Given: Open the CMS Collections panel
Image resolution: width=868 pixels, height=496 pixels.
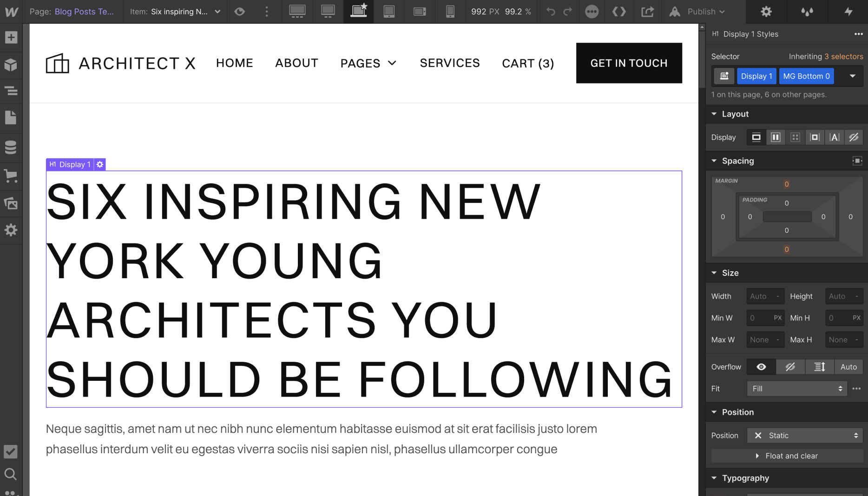Looking at the screenshot, I should pos(11,147).
